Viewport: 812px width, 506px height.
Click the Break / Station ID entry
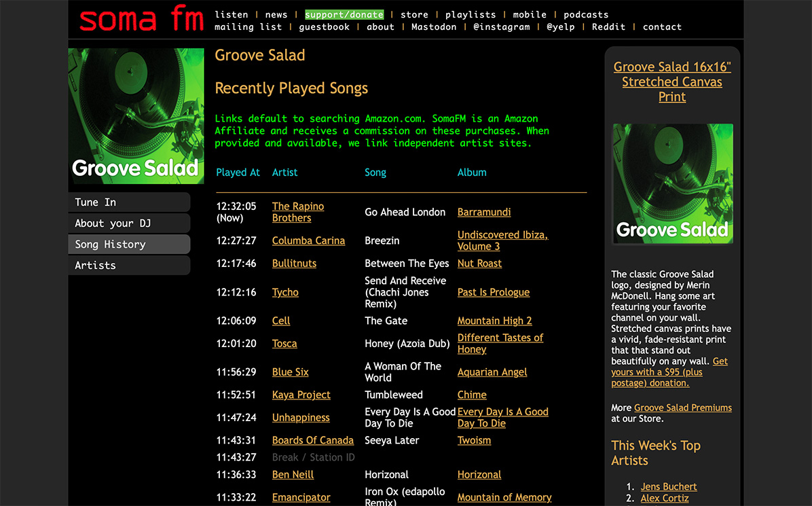[313, 457]
